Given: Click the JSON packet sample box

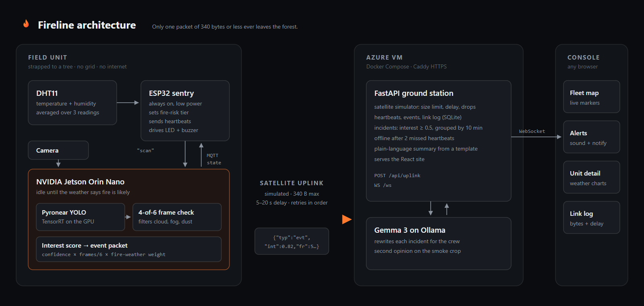Looking at the screenshot, I should click(x=292, y=241).
